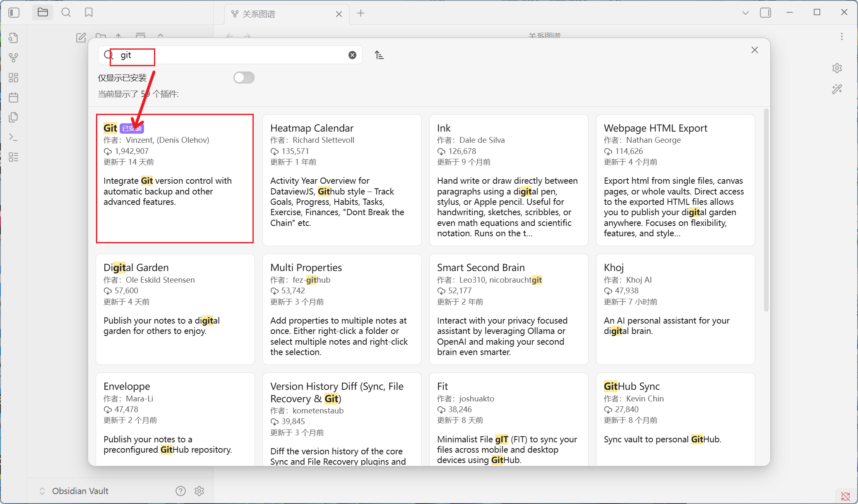Open the tab list dropdown chevron
Image resolution: width=858 pixels, height=504 pixels.
tap(745, 13)
